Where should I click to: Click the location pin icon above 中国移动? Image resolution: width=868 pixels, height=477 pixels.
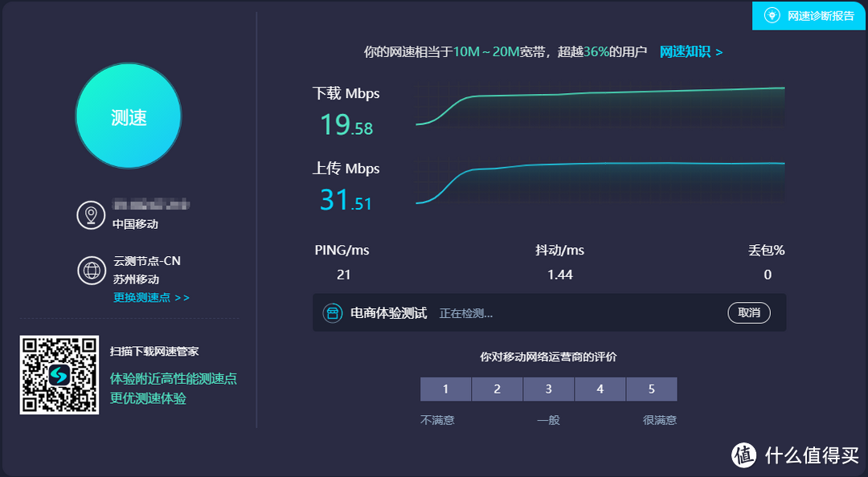(91, 214)
